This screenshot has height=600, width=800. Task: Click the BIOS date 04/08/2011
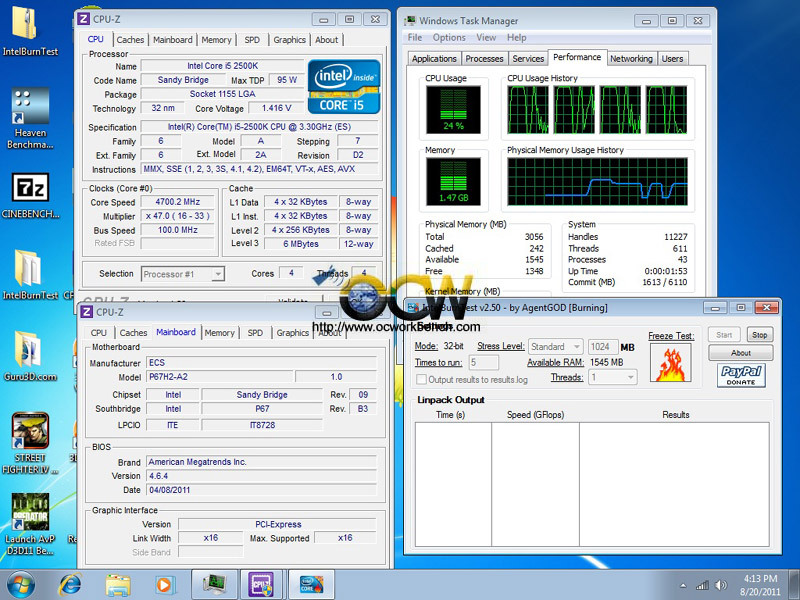[262, 490]
